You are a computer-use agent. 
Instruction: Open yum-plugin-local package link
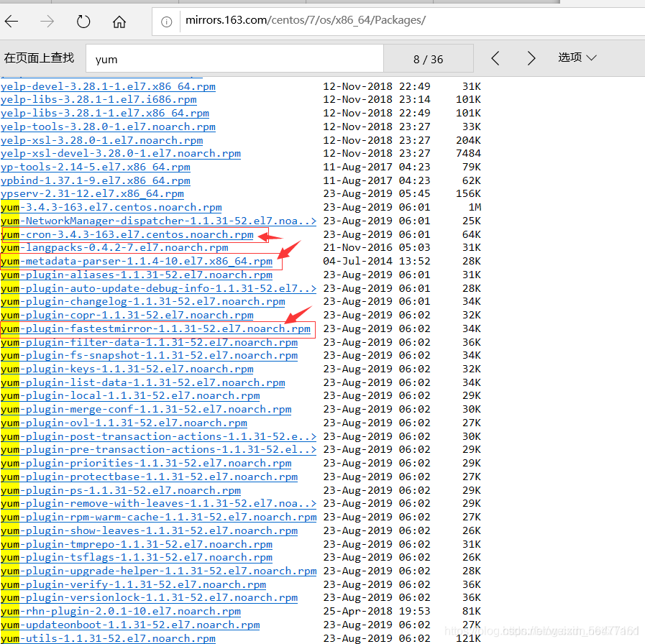click(x=130, y=395)
